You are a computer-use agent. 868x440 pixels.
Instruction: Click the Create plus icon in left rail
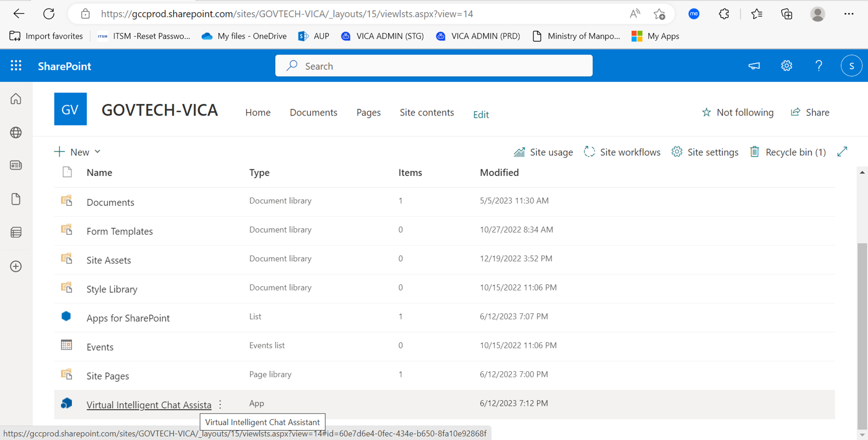(x=16, y=266)
